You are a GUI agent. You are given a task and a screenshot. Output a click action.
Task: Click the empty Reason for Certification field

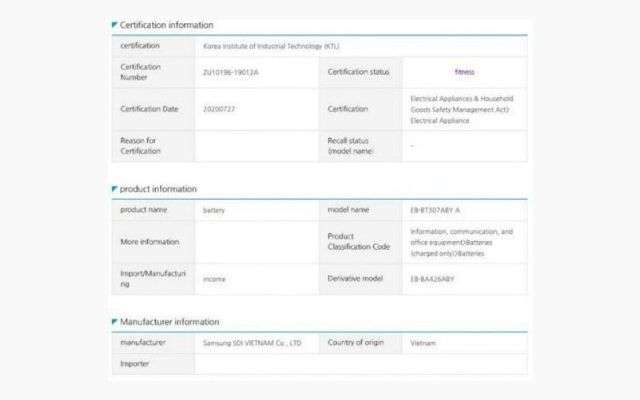pyautogui.click(x=256, y=147)
